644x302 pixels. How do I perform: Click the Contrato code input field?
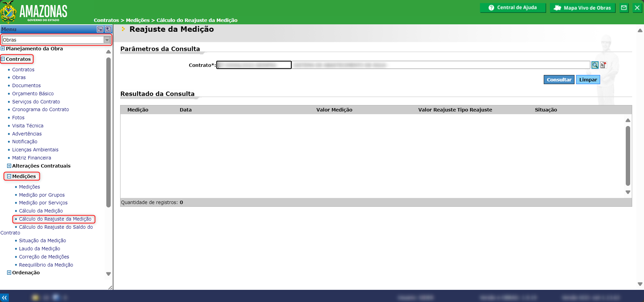click(254, 65)
